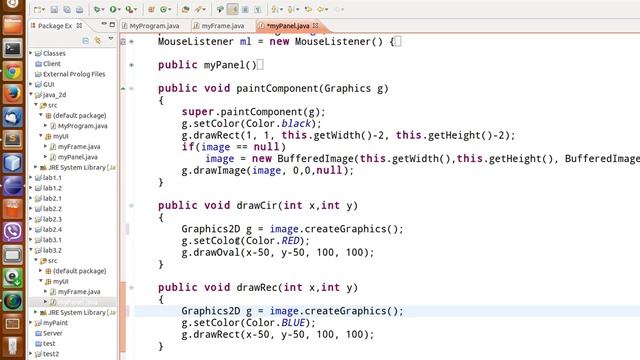The image size is (640, 360).
Task: Click the Previous Annotation toolbar icon
Action: [x=291, y=9]
